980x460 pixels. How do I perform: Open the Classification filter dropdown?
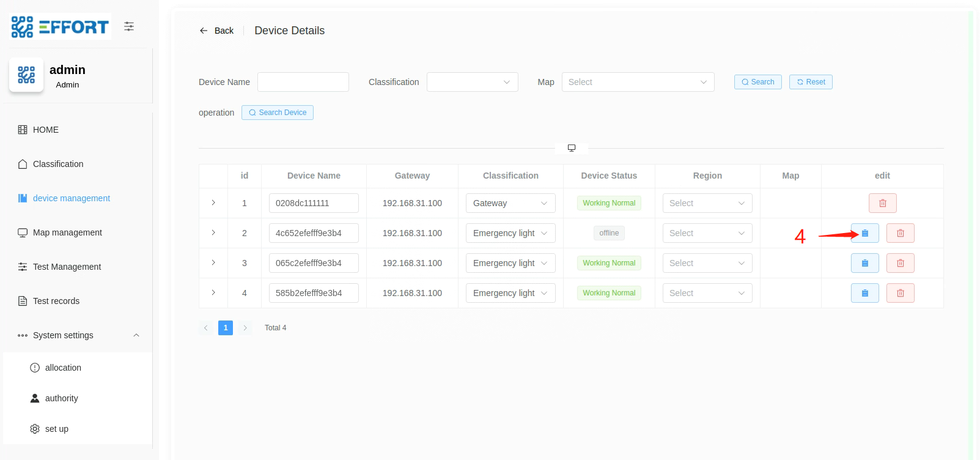click(472, 82)
